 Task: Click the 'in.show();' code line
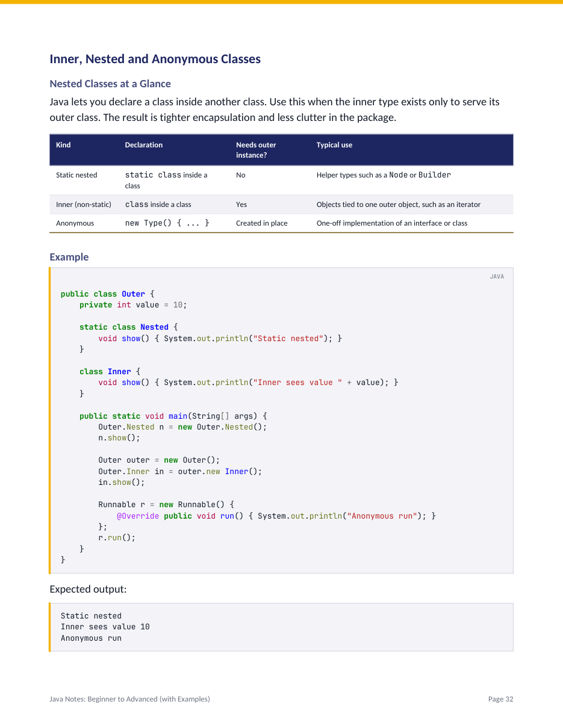tap(122, 483)
